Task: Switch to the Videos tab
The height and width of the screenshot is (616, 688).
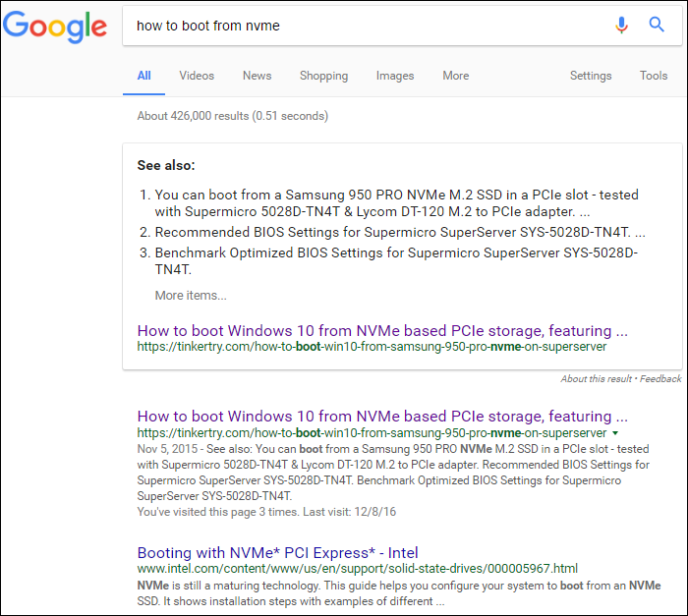Action: (197, 76)
